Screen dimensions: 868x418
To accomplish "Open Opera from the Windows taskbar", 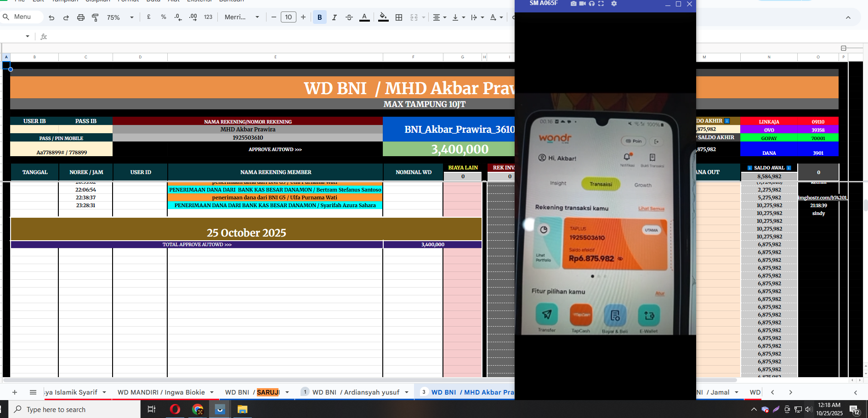I will click(x=175, y=409).
